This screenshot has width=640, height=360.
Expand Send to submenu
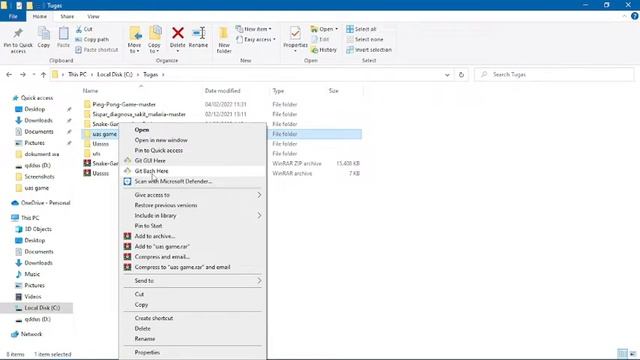[x=259, y=281]
